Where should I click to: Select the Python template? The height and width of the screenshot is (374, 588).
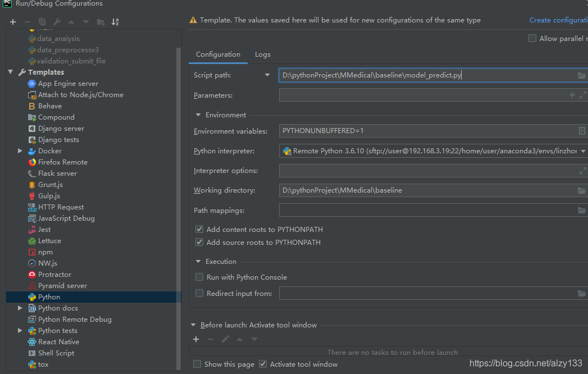[93, 297]
